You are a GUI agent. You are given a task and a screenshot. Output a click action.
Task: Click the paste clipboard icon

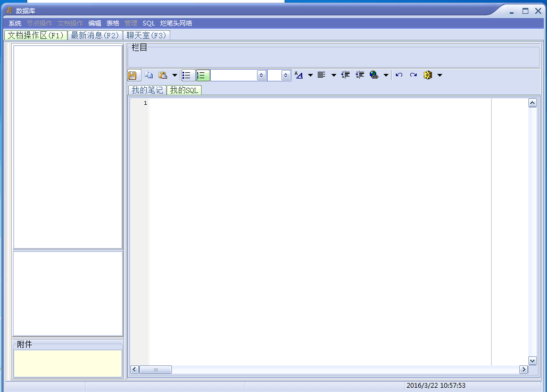[163, 75]
